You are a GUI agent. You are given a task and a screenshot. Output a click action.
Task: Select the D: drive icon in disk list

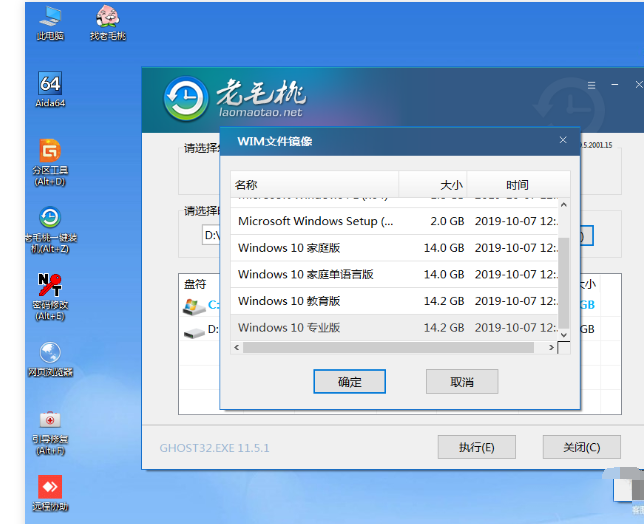pyautogui.click(x=194, y=331)
